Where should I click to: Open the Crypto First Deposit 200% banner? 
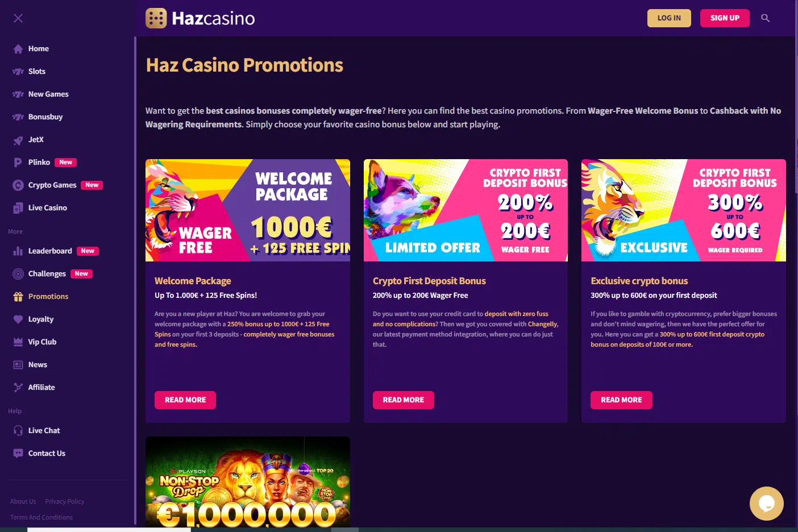[465, 210]
